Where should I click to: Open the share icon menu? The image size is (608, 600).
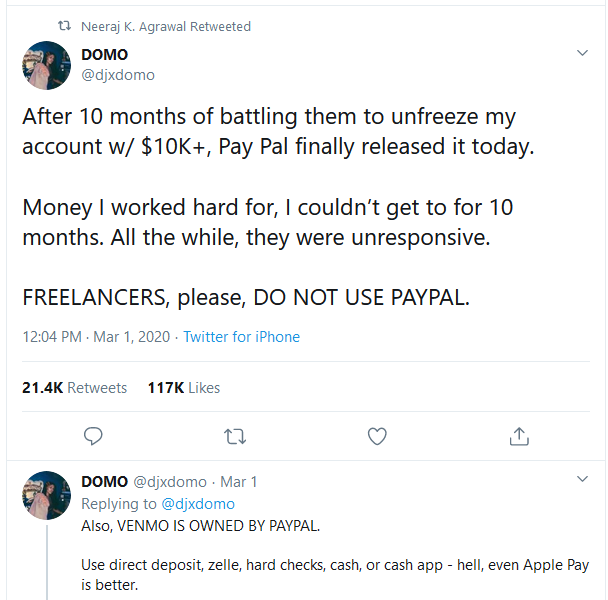pyautogui.click(x=519, y=436)
